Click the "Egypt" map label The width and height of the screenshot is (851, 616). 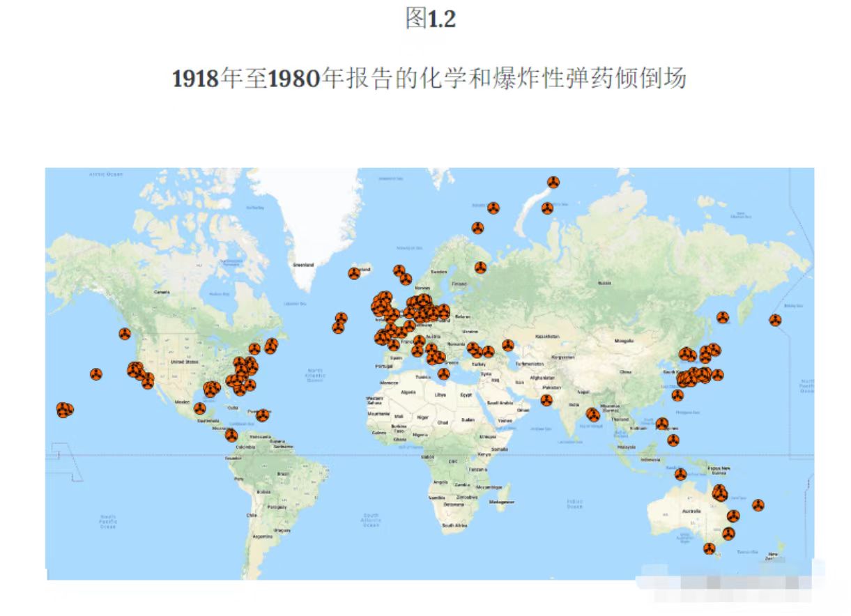[466, 395]
